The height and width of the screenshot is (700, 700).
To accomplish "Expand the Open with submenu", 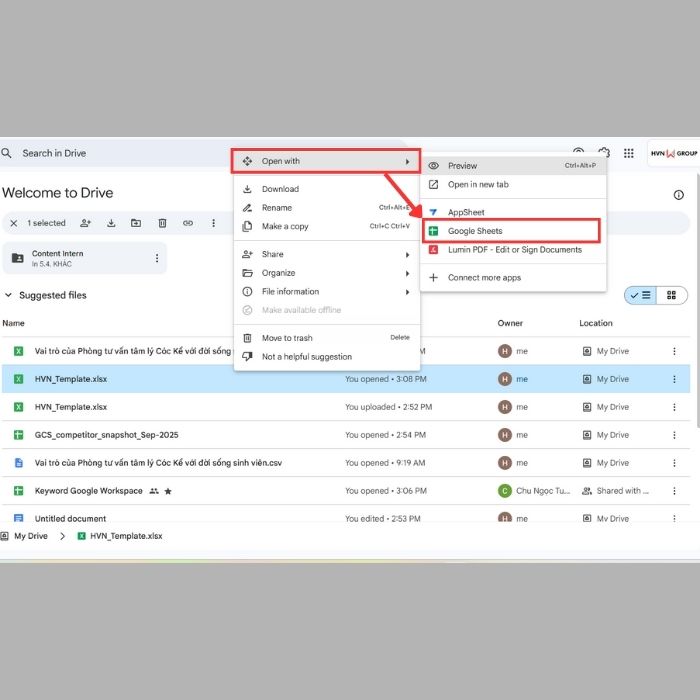I will tap(326, 161).
